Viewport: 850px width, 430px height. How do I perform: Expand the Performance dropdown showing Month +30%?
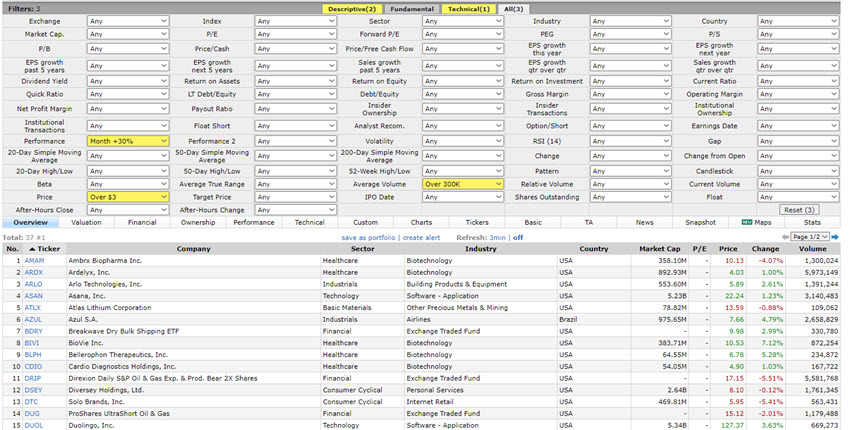pos(128,141)
